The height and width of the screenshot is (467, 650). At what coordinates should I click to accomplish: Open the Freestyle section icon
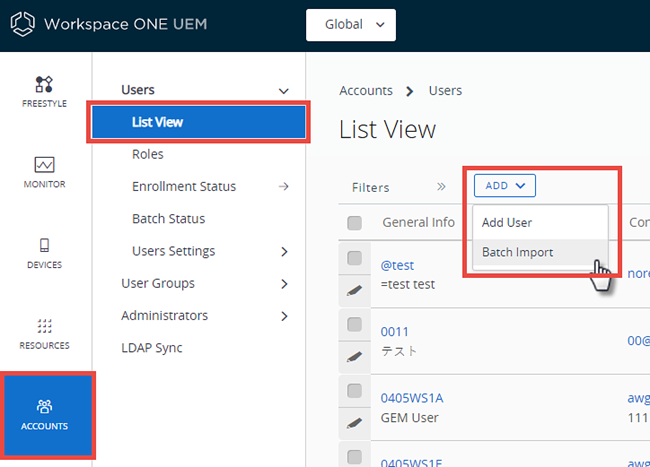44,84
